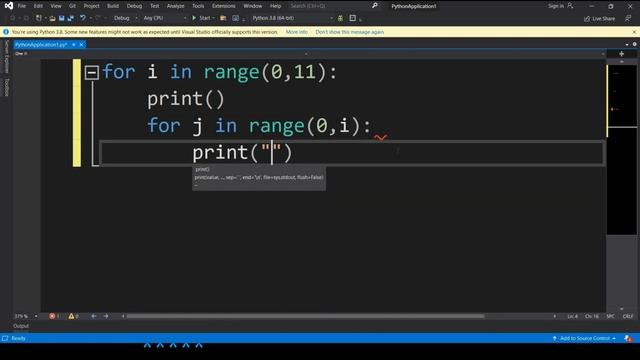Open the Toolbox side tab
The height and width of the screenshot is (360, 640).
(x=7, y=87)
